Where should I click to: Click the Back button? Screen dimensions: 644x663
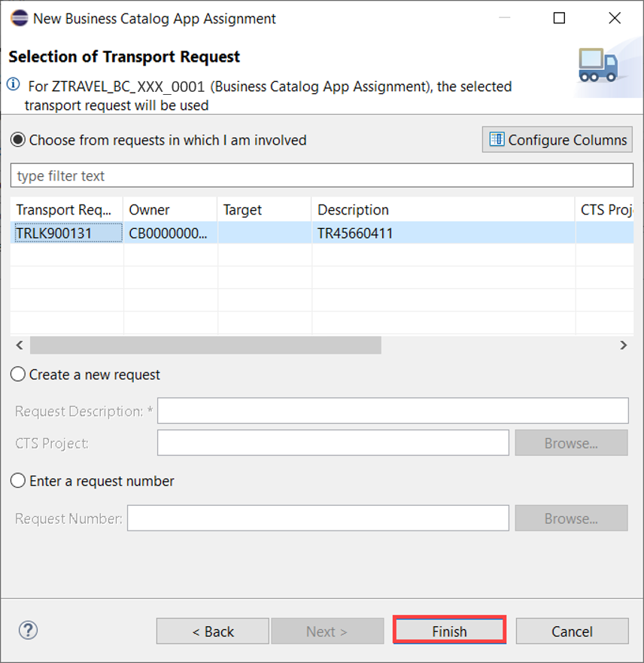[x=213, y=631]
